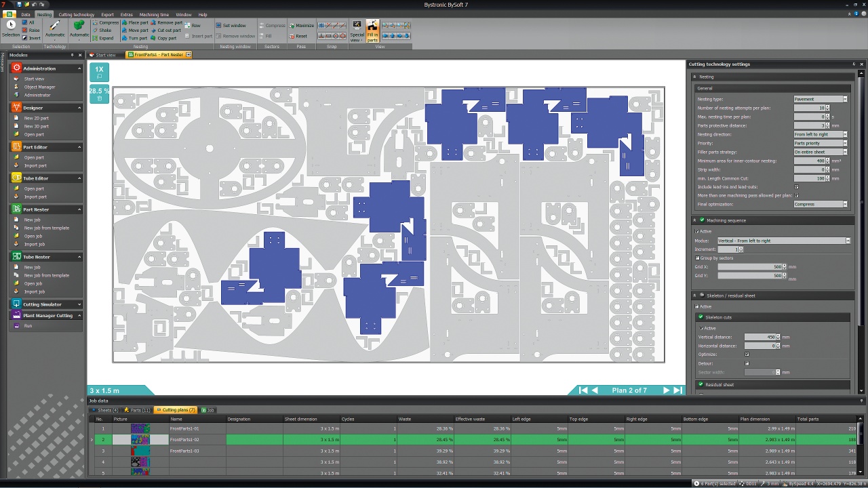Click Vertical distance 450 input field
Image resolution: width=868 pixels, height=488 pixels.
[760, 337]
